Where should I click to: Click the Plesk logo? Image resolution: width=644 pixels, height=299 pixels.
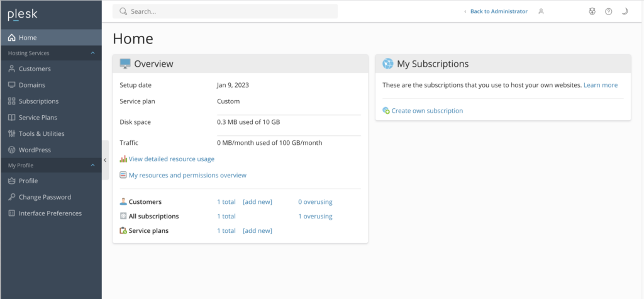(23, 14)
